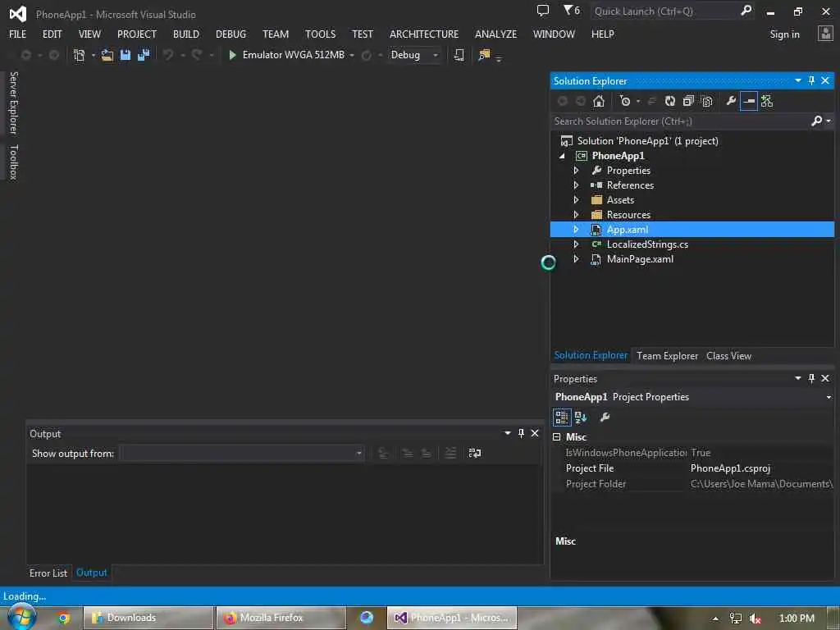Click the New Project toolbar icon
The height and width of the screenshot is (630, 840).
click(x=80, y=55)
